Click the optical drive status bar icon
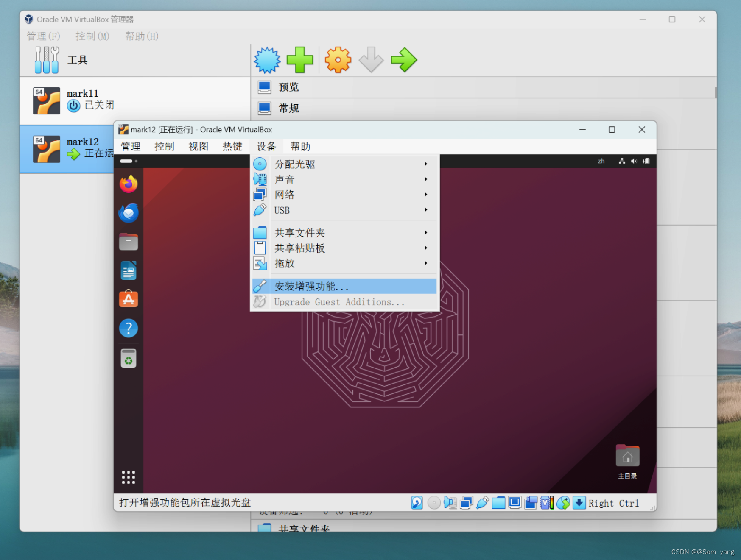Screen dimensions: 741x560 tap(433, 503)
